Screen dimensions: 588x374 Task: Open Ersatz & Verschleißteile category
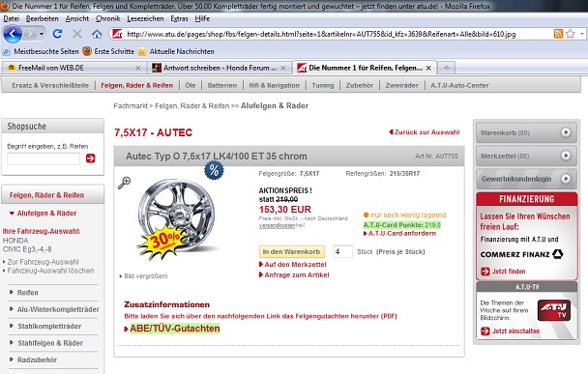[50, 85]
